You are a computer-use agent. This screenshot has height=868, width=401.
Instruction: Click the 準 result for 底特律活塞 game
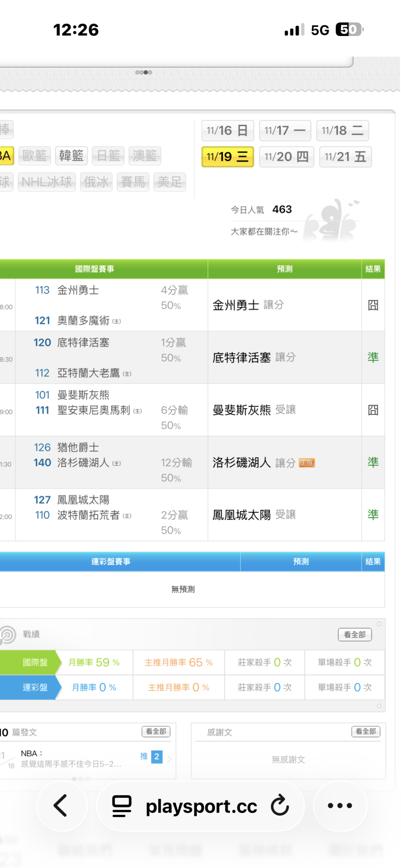point(373,357)
